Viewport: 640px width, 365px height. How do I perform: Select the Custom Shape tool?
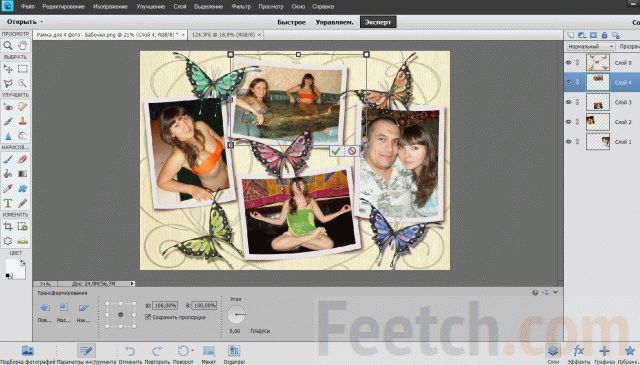[22, 188]
